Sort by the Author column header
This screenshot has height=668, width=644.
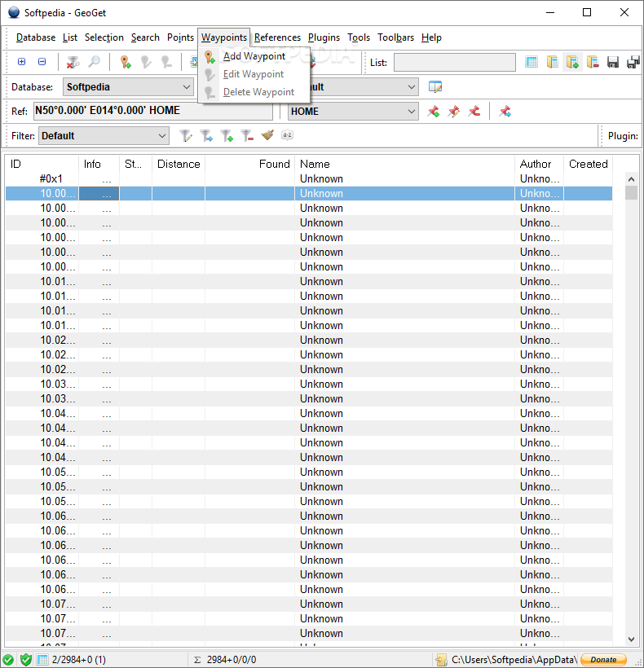click(539, 164)
